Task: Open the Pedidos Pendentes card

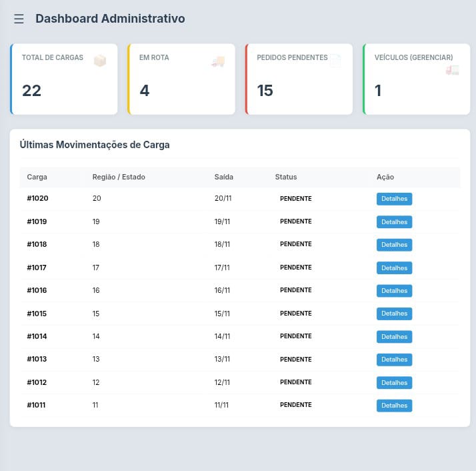Action: click(299, 79)
